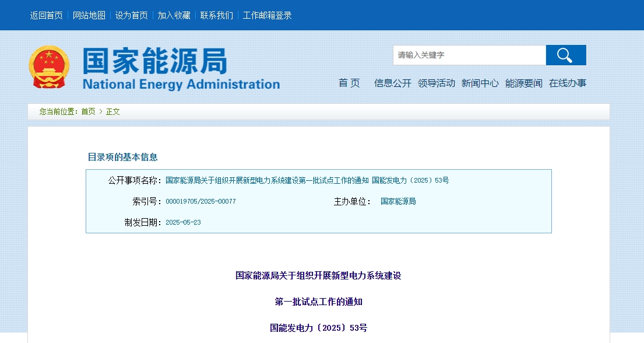Click title line 第一批试点工作的通知
The image size is (644, 343).
coord(318,302)
